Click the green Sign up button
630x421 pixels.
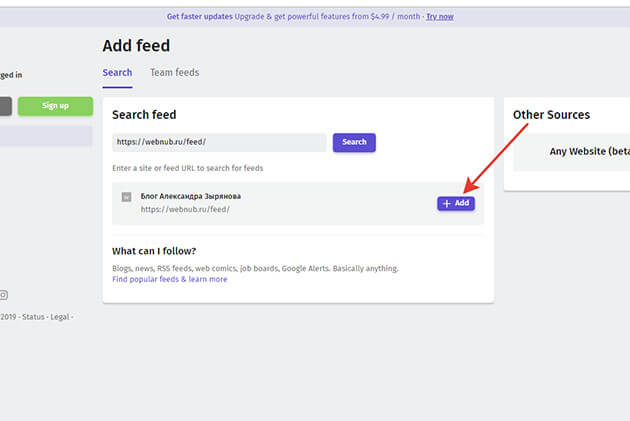[x=55, y=106]
